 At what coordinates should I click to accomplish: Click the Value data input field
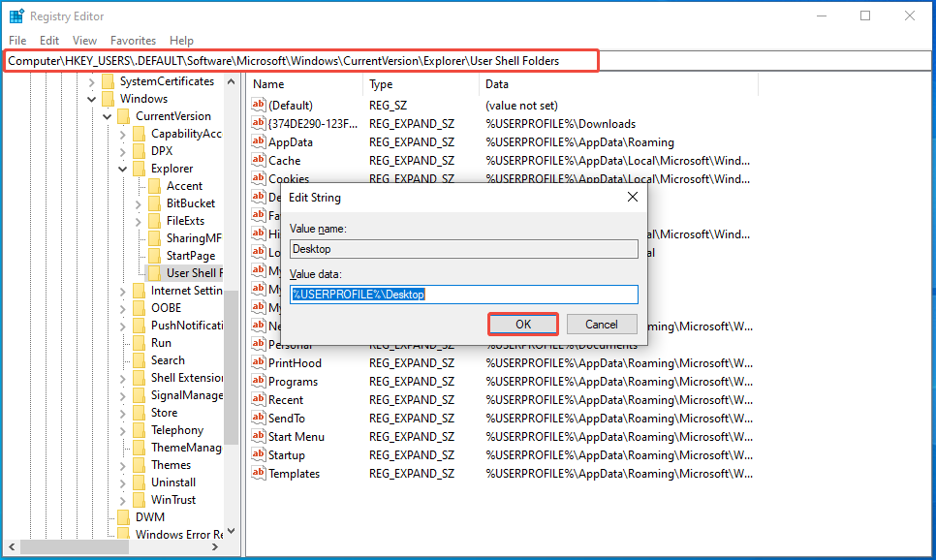click(464, 295)
